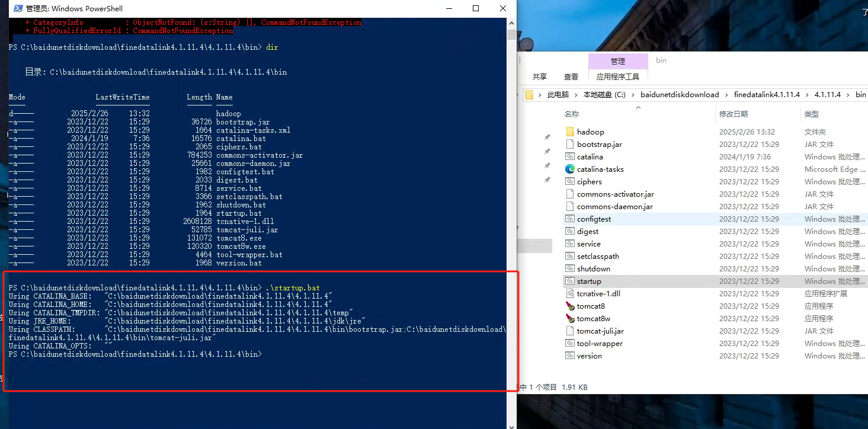Click the Using JRE_HOME line in PowerShell

187,321
